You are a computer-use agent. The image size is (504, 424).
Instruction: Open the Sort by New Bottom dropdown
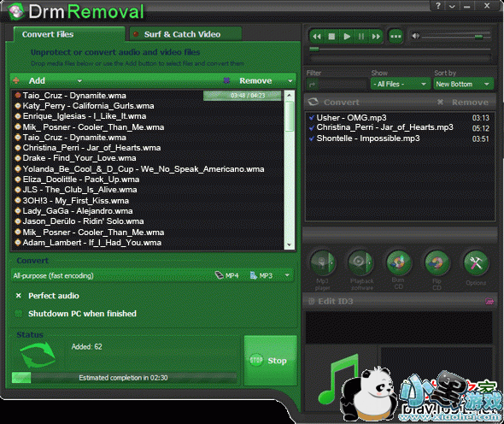coord(463,85)
